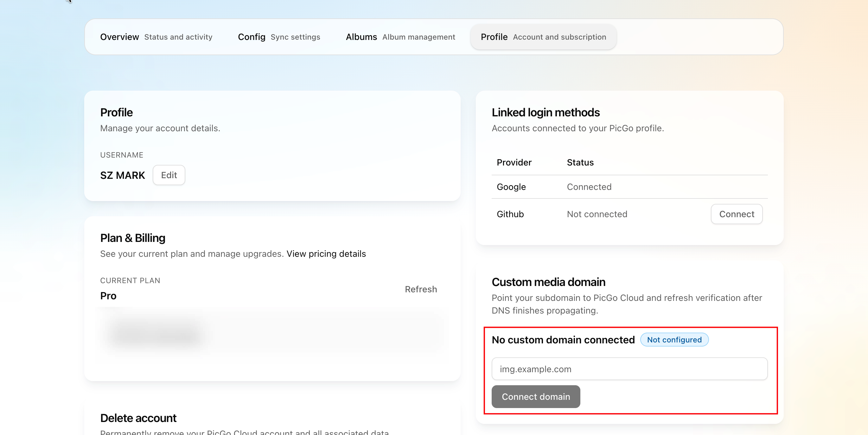
Task: Click the Connected status for Google
Action: pos(589,187)
